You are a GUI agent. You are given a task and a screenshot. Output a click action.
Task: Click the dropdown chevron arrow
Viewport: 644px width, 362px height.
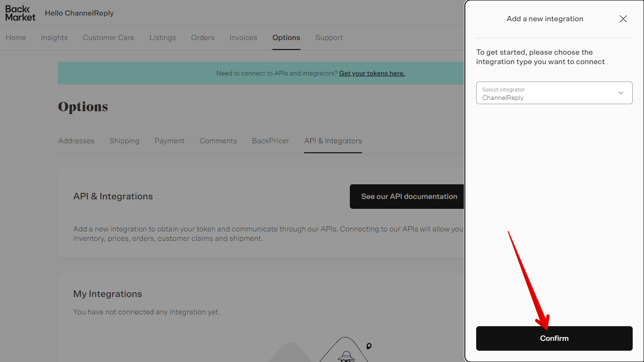tap(621, 93)
